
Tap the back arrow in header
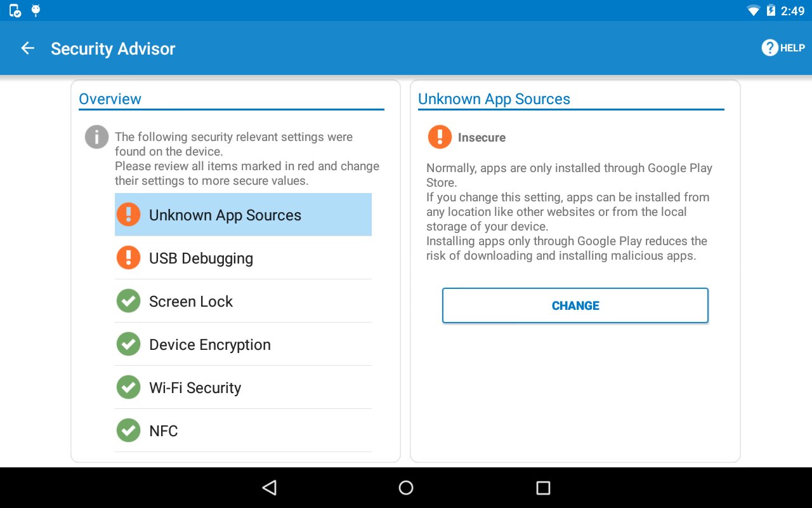click(27, 48)
